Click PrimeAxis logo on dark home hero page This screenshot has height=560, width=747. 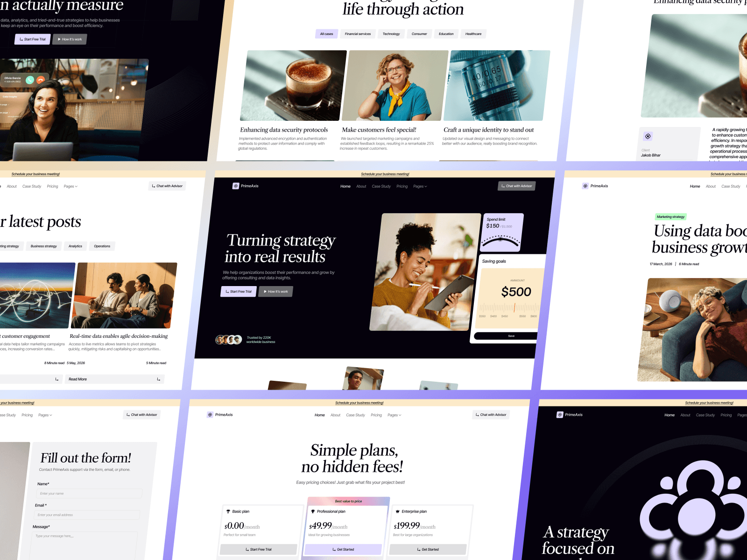[x=246, y=186]
